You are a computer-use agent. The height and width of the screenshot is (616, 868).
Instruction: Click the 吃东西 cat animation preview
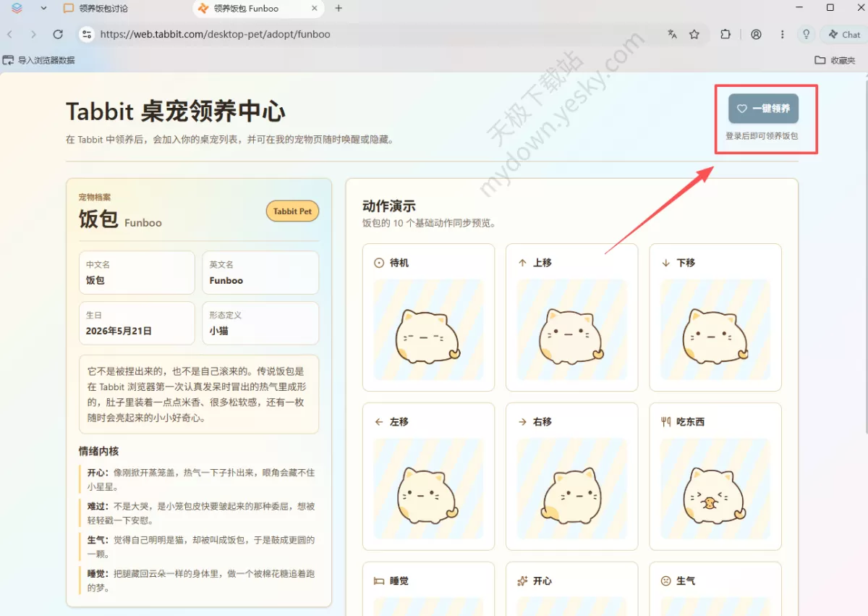[715, 489]
